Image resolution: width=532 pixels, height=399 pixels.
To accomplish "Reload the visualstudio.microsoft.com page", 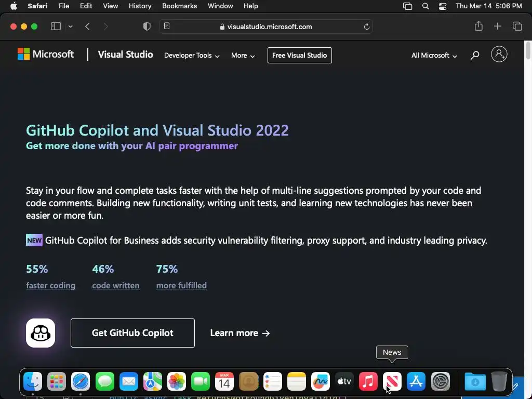I will pos(366,26).
